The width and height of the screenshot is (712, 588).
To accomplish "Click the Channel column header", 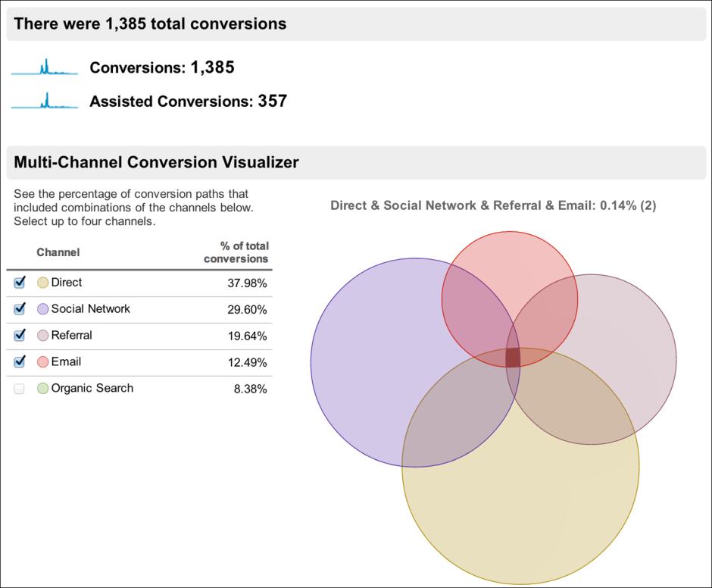I will 58,252.
